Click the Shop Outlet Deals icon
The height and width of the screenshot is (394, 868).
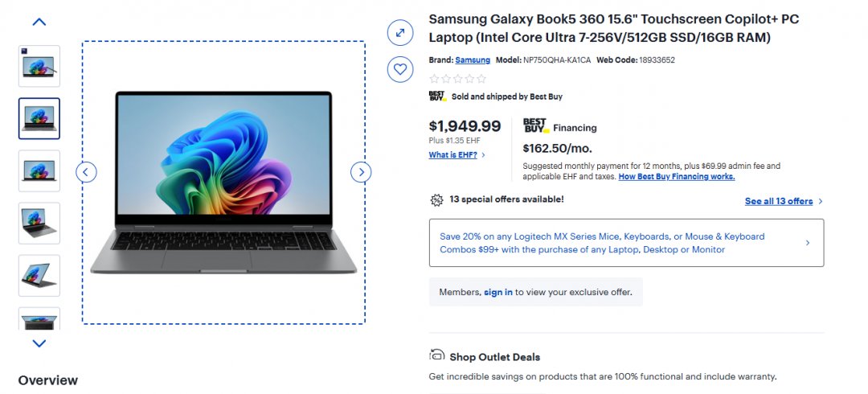437,356
